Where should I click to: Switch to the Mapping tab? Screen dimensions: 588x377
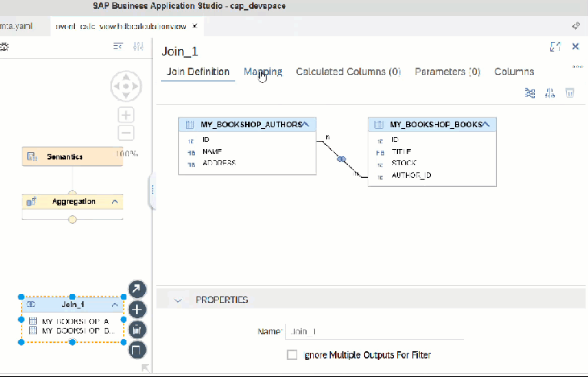click(x=263, y=72)
